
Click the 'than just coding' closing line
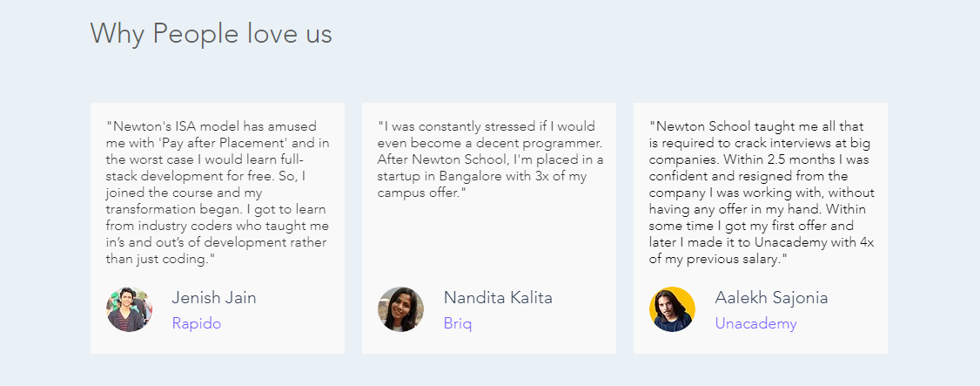pos(160,259)
